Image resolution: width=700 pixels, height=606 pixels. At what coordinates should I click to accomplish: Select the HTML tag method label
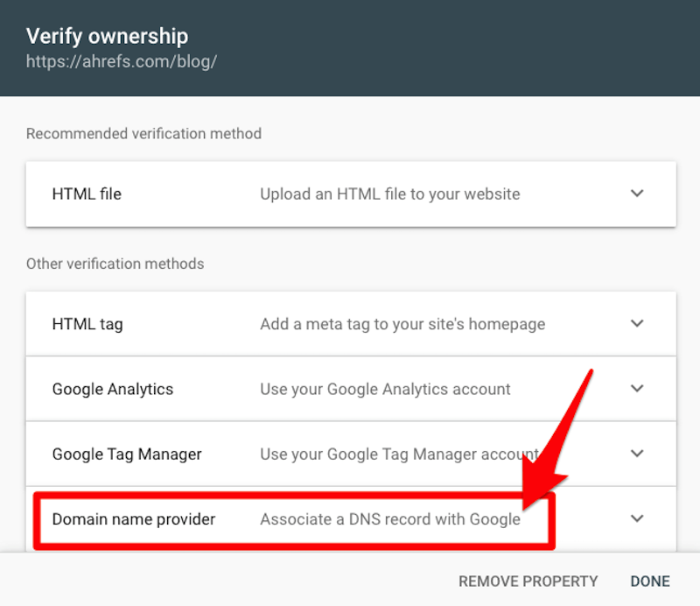point(87,324)
